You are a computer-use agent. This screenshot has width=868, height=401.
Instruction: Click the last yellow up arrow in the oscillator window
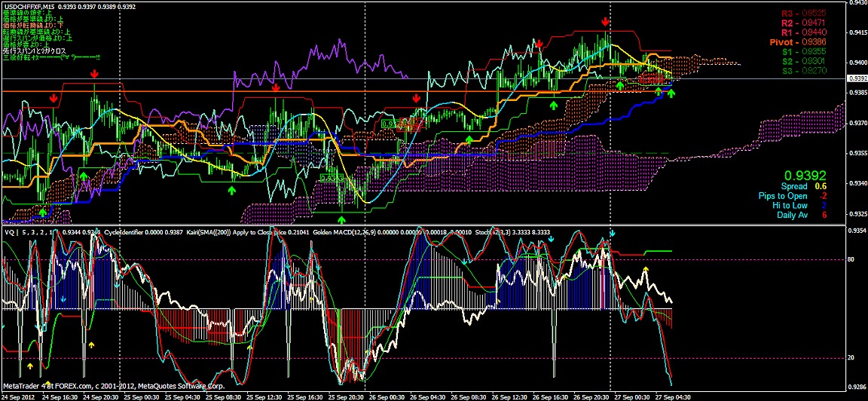(645, 270)
